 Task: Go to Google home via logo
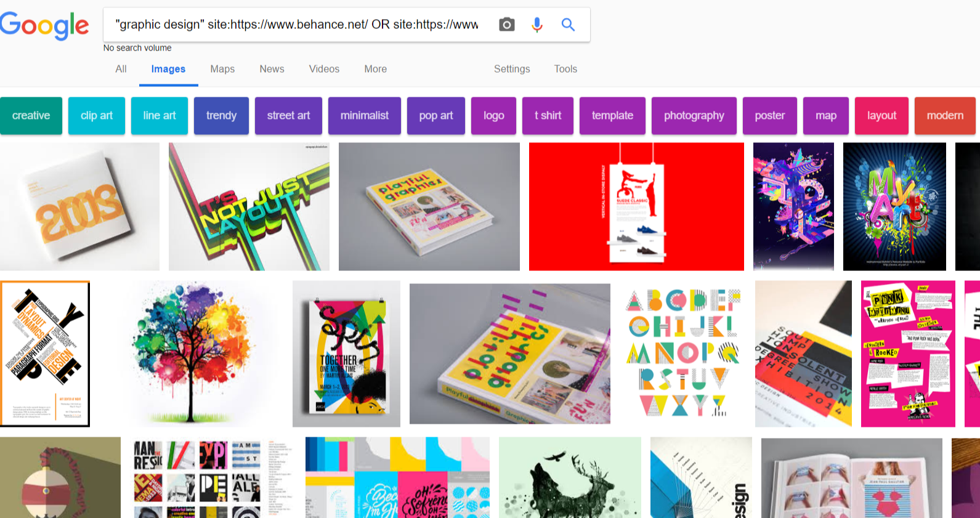tap(44, 25)
